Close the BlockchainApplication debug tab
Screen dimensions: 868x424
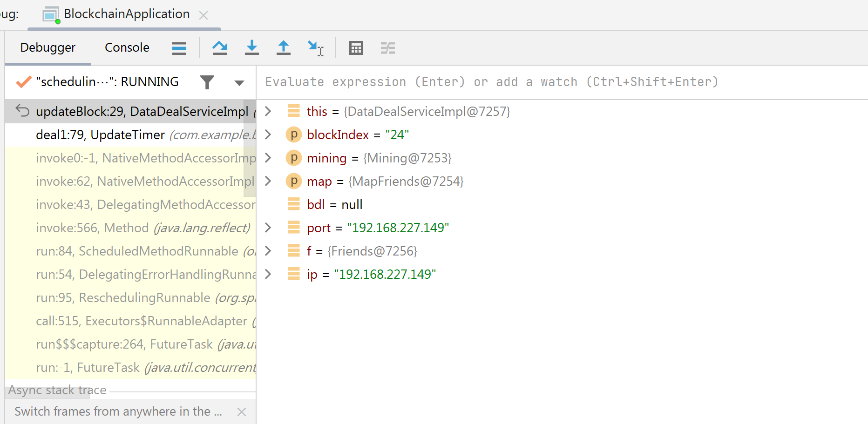coord(203,15)
